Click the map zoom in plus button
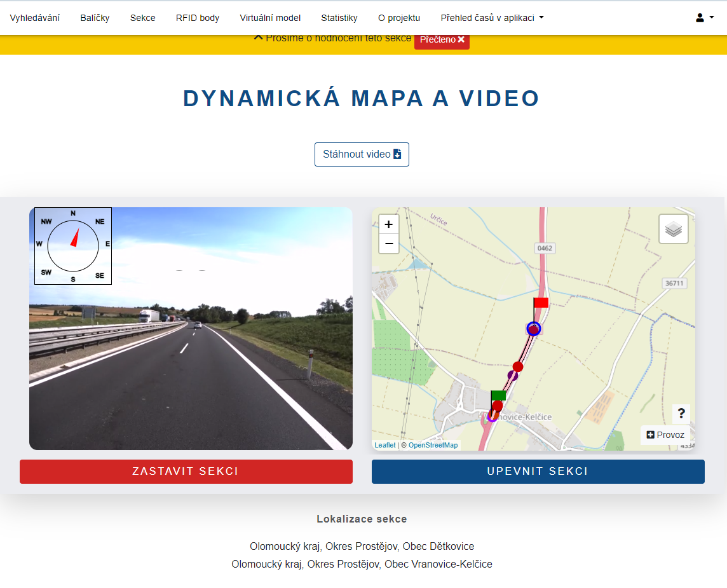This screenshot has width=727, height=588. [x=388, y=224]
